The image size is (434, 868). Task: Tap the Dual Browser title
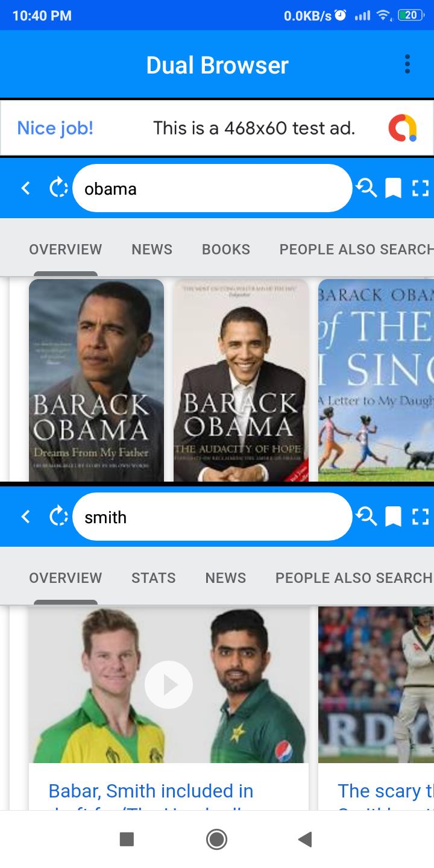217,64
